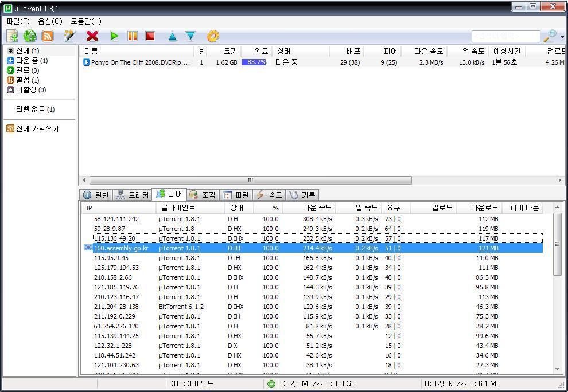The width and height of the screenshot is (568, 392).
Task: Open the RSS Downloader toolbar icon
Action: [48, 36]
